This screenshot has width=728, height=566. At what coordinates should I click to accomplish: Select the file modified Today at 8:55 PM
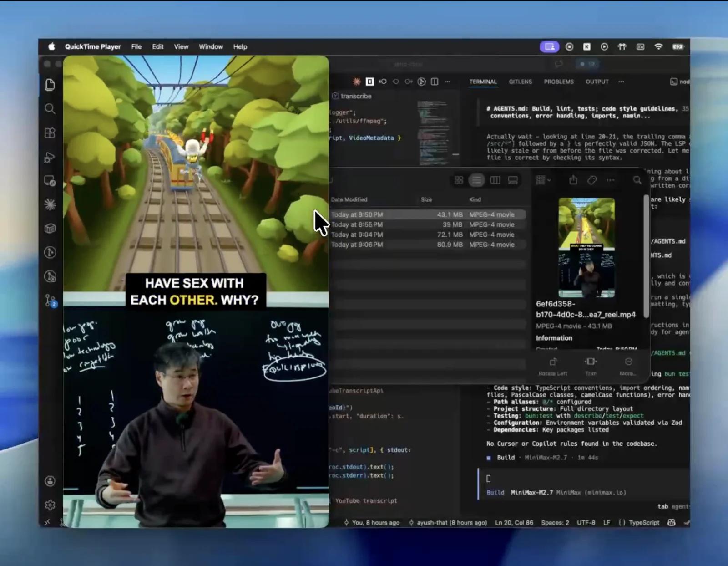tap(428, 224)
